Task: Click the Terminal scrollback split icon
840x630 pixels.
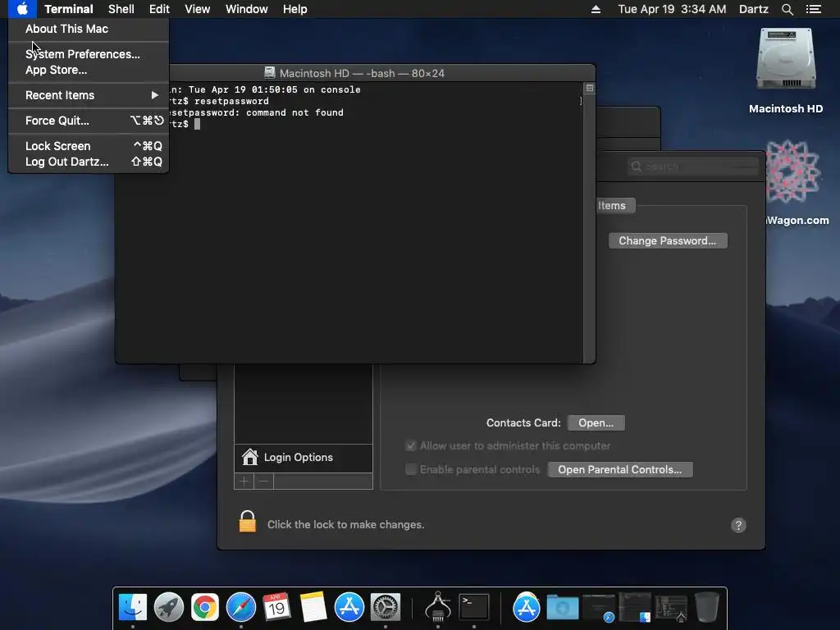Action: (589, 88)
